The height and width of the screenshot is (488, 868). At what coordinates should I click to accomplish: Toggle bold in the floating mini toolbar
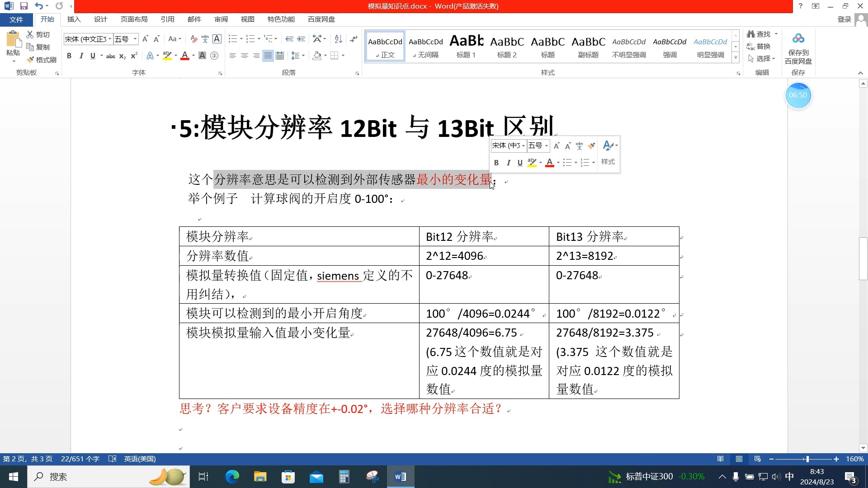(x=496, y=163)
